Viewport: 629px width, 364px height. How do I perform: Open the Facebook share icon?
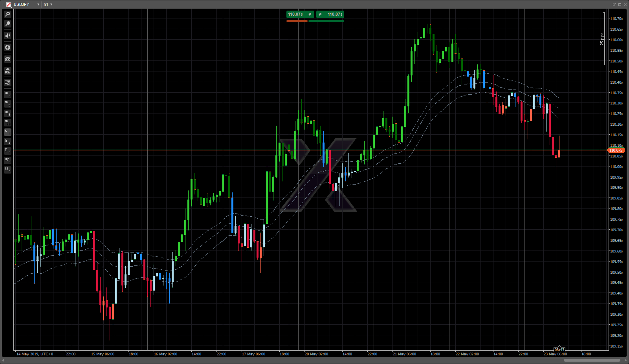tap(7, 48)
